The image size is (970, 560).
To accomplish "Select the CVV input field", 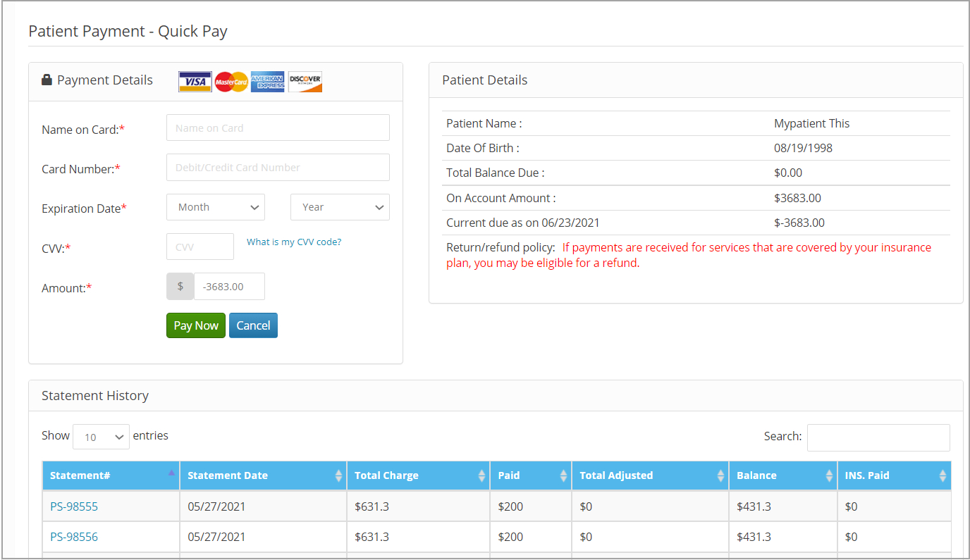I will click(x=200, y=247).
